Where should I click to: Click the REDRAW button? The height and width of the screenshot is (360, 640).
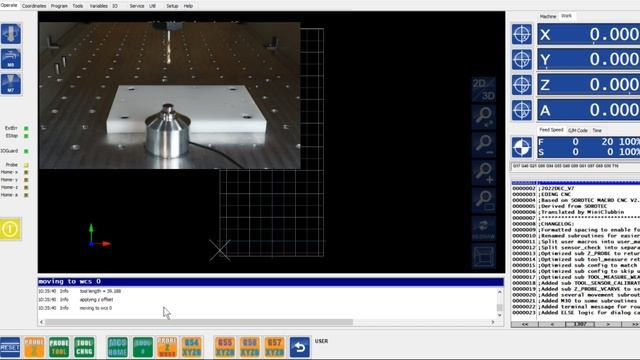pyautogui.click(x=484, y=228)
